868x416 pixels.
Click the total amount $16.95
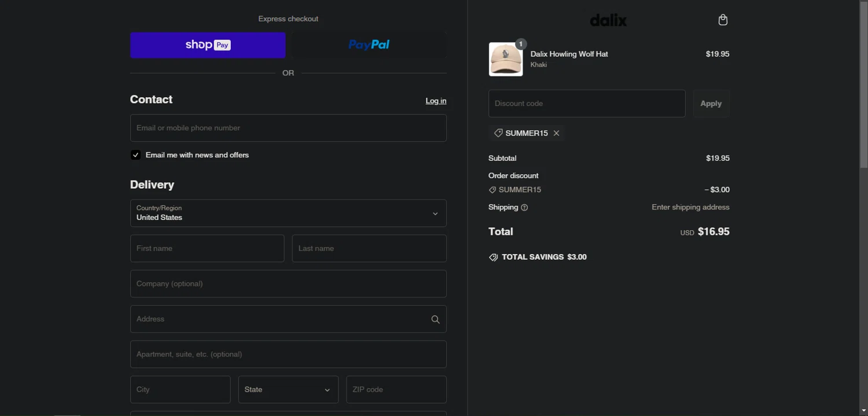713,231
